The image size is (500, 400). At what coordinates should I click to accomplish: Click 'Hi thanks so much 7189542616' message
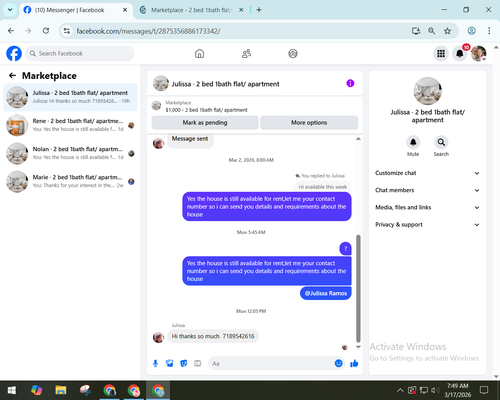pyautogui.click(x=213, y=336)
